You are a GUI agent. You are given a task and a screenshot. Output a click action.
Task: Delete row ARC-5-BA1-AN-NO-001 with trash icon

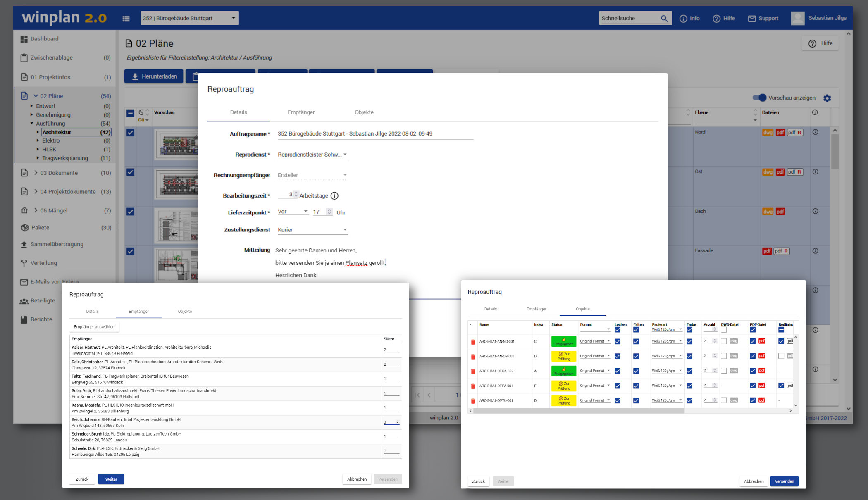point(473,342)
